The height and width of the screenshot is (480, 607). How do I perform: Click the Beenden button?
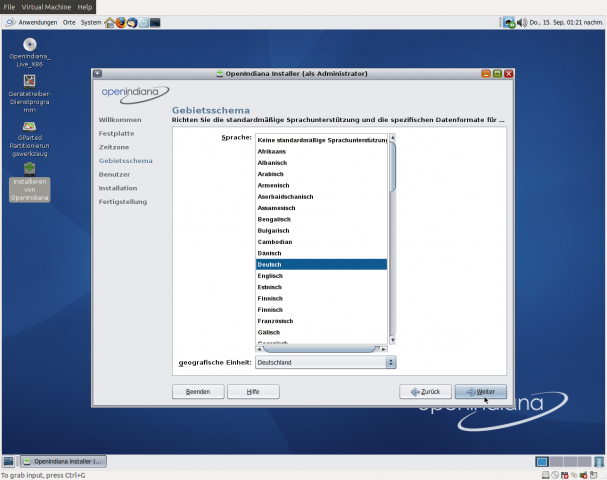198,392
